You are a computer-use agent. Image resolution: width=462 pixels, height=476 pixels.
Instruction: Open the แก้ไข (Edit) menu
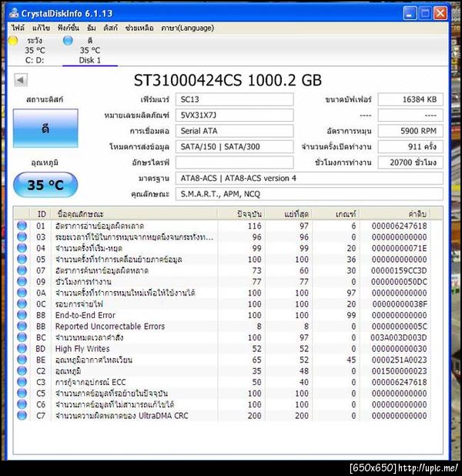(41, 28)
